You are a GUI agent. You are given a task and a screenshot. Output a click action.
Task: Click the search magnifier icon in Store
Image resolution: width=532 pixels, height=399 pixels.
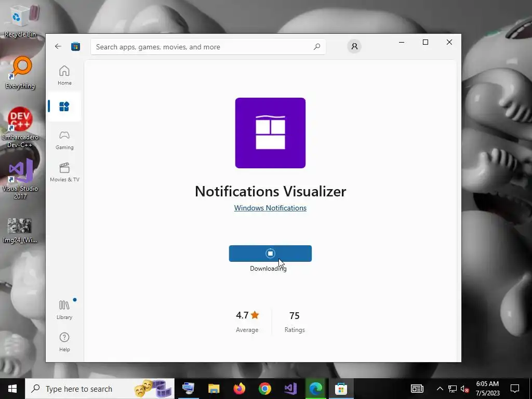point(316,47)
